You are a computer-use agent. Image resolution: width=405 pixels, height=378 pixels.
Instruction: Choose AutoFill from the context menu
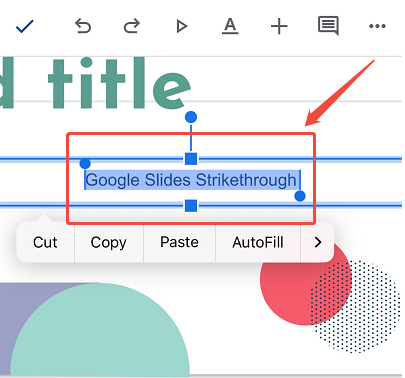pyautogui.click(x=258, y=242)
